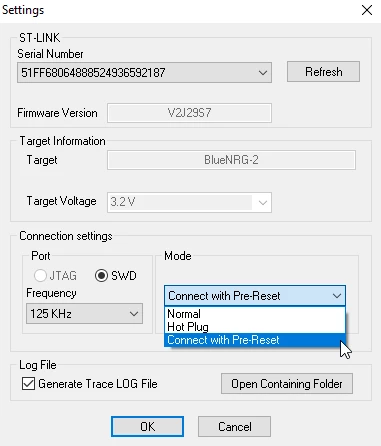Click the Firmware Version field
The image size is (381, 446).
[x=189, y=113]
